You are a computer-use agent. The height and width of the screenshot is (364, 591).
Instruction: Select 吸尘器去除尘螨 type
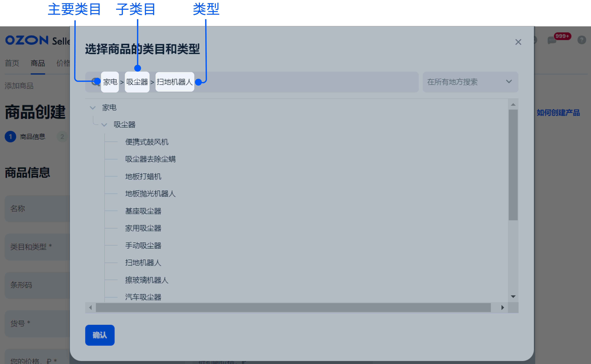click(x=150, y=159)
